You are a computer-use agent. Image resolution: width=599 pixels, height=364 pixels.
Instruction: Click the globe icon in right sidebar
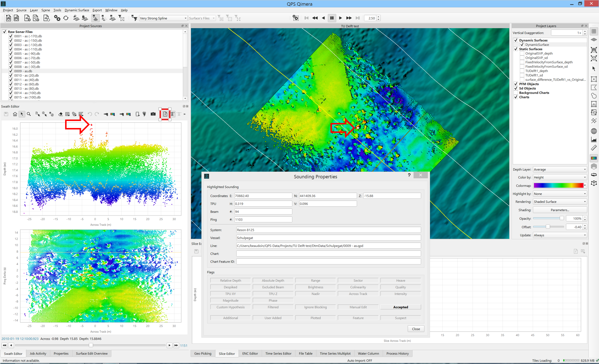594,131
